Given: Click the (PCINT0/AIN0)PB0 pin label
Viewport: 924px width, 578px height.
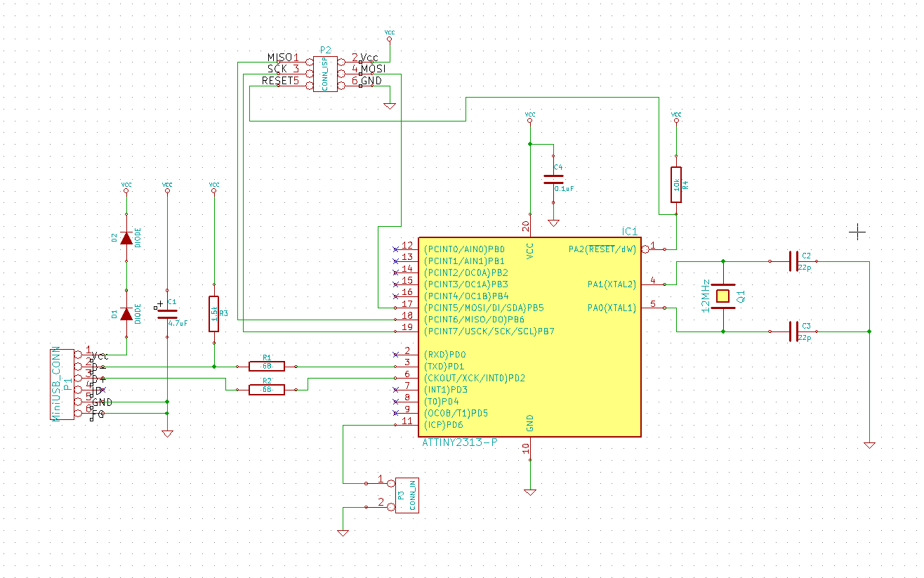Looking at the screenshot, I should [464, 249].
